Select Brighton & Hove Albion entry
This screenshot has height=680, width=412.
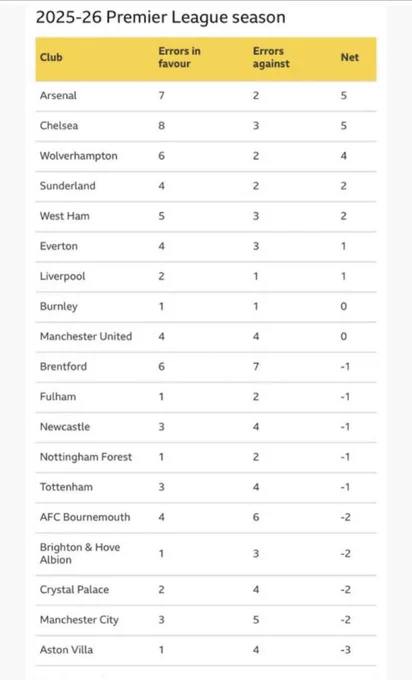point(80,553)
